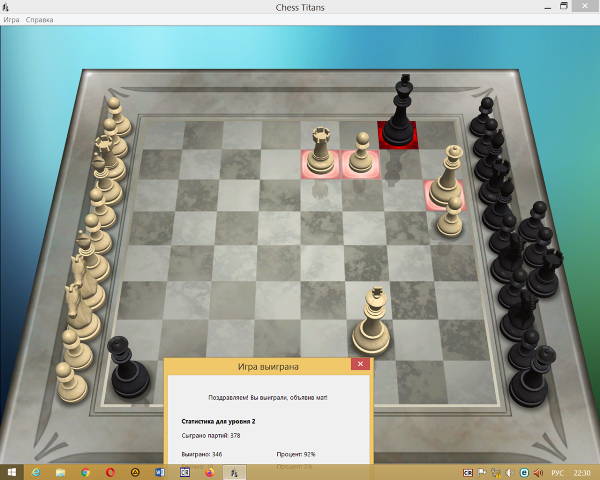The image size is (600, 480).
Task: Click the black rook at board corner
Action: click(x=127, y=367)
